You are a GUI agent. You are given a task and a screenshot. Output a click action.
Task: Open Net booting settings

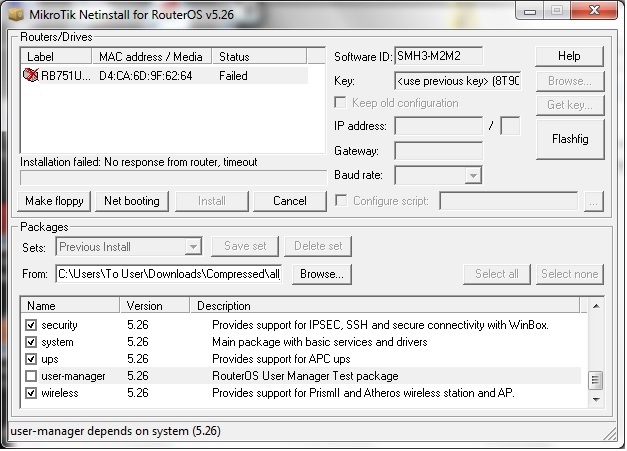pos(132,201)
